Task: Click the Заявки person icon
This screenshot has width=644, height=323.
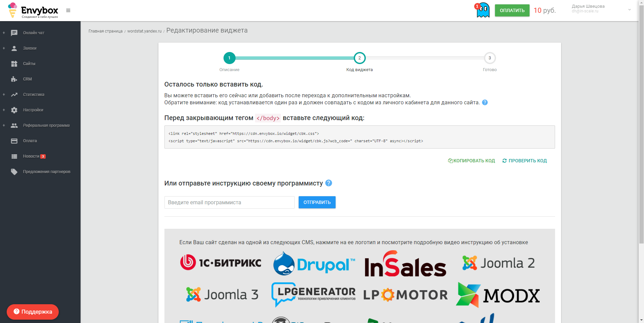Action: pyautogui.click(x=14, y=48)
